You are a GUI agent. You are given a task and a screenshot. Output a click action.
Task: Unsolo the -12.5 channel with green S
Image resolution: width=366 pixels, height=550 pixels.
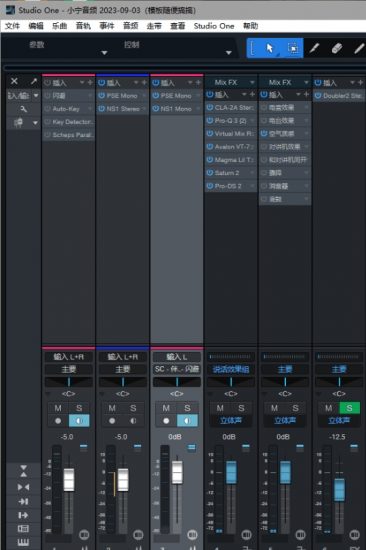click(x=349, y=408)
